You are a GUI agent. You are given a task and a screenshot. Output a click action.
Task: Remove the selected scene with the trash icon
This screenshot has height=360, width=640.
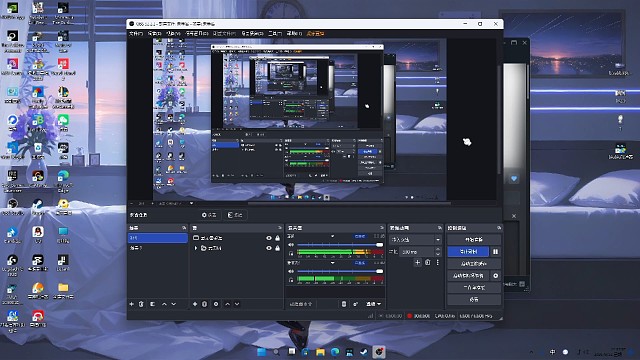pyautogui.click(x=141, y=304)
